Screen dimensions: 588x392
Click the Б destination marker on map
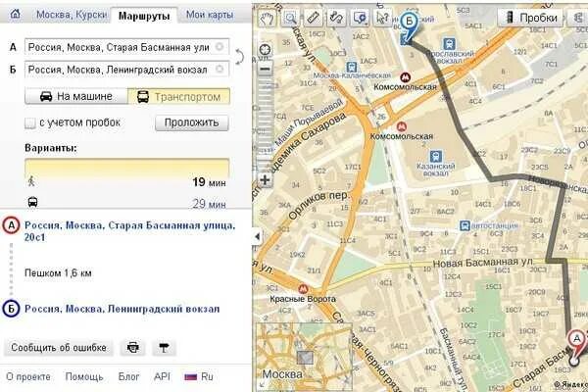409,28
